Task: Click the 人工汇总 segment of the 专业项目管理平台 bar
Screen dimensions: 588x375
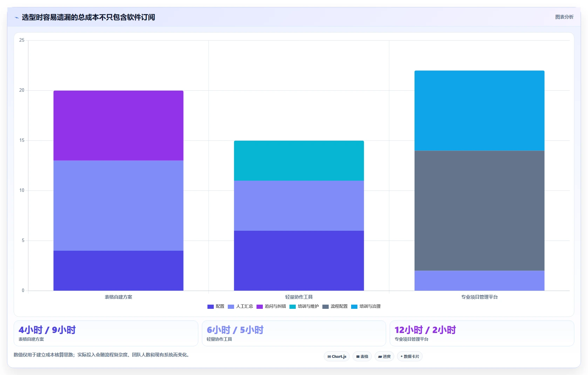Action: point(479,280)
